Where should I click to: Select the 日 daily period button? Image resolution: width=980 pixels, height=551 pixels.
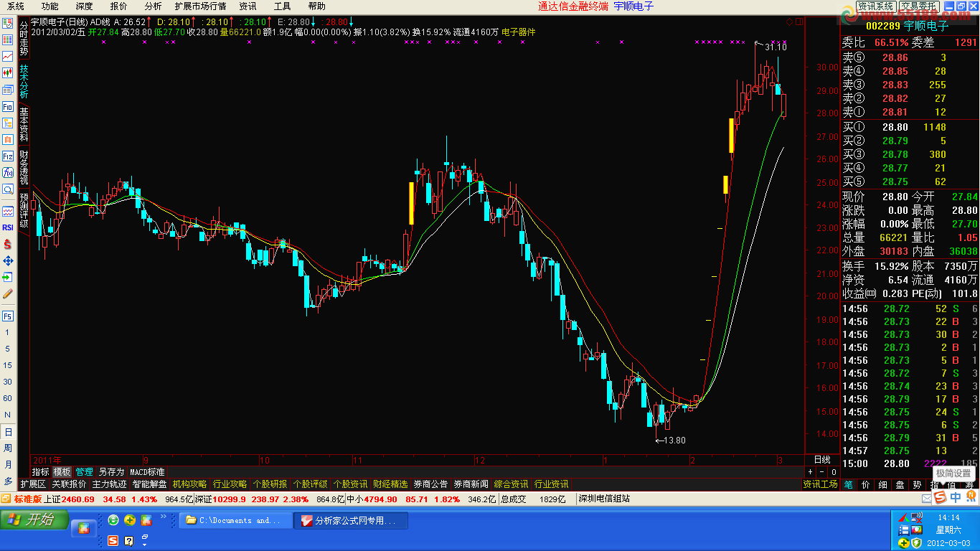8,432
